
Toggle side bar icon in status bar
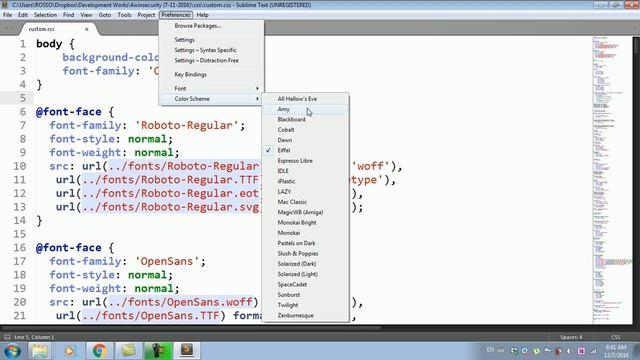point(7,337)
